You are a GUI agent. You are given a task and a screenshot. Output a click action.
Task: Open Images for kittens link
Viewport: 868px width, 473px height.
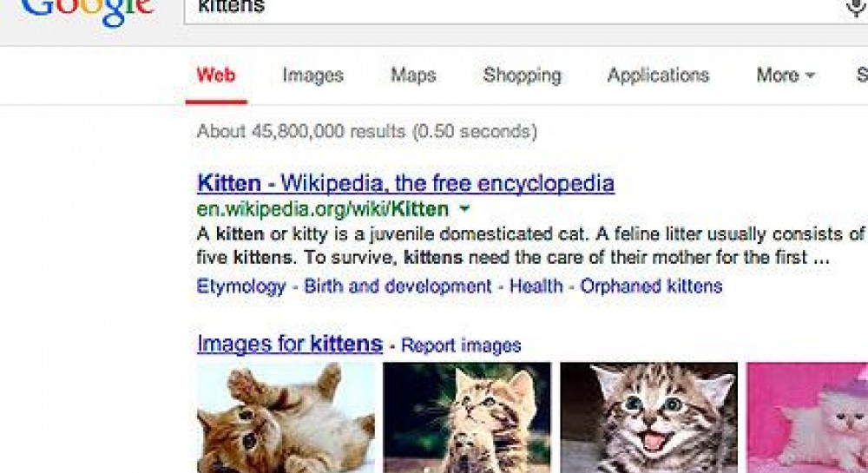[290, 344]
